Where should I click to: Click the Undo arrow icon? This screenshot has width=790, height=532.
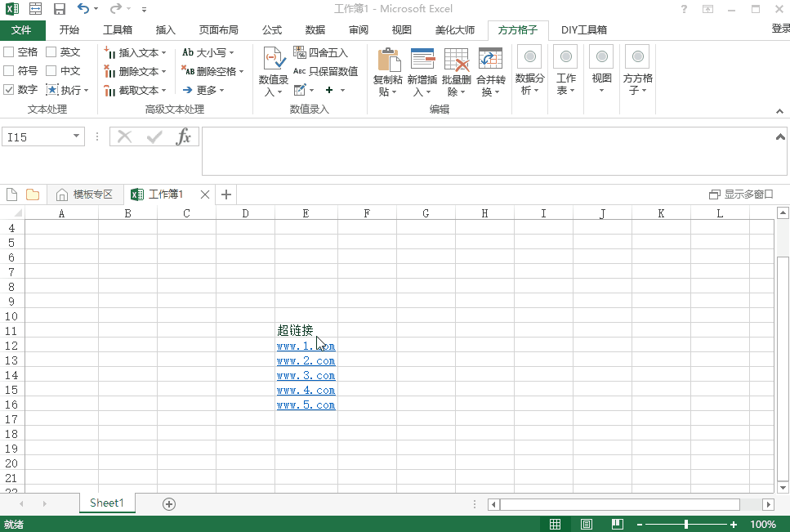[x=83, y=9]
